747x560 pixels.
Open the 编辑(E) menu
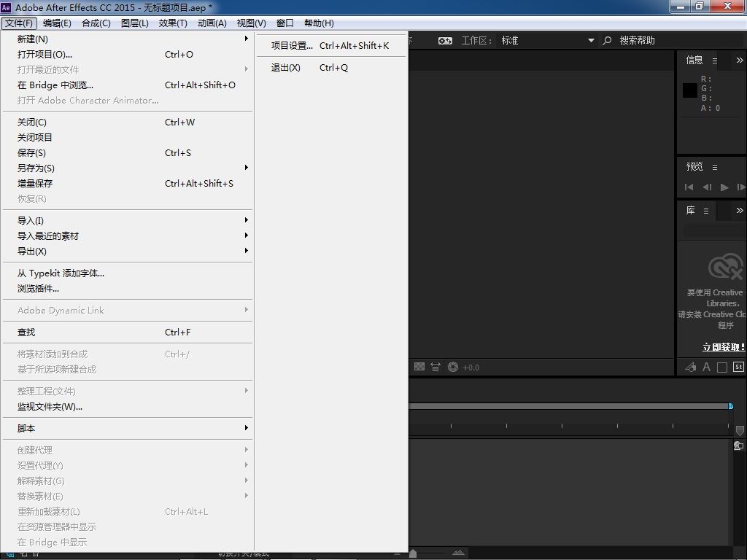click(x=57, y=23)
